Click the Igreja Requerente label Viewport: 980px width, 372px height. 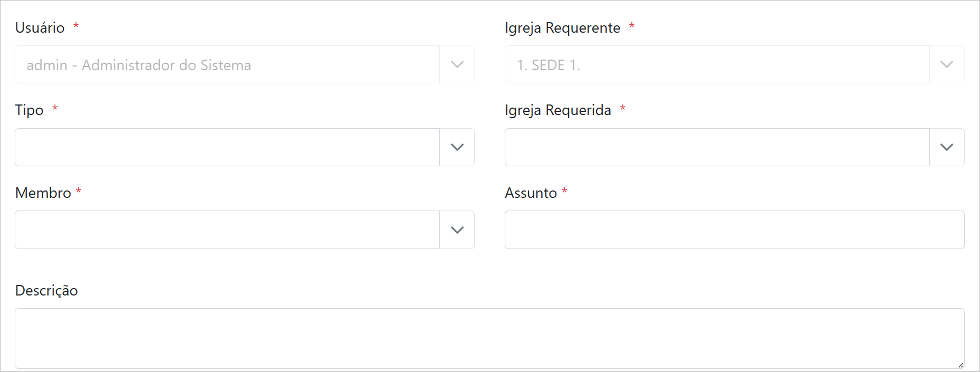click(562, 27)
